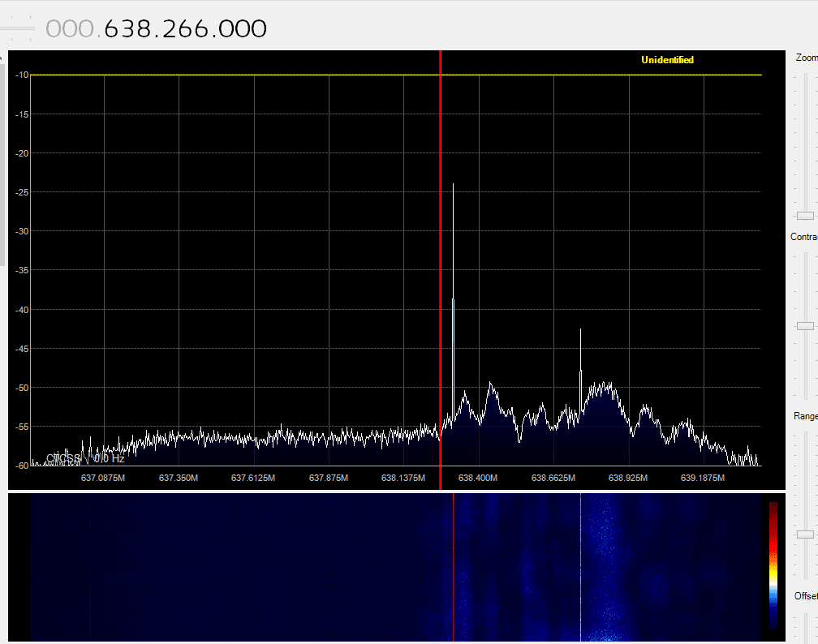The height and width of the screenshot is (644, 818).
Task: Click the 637.0875M frequency axis label
Action: [103, 479]
